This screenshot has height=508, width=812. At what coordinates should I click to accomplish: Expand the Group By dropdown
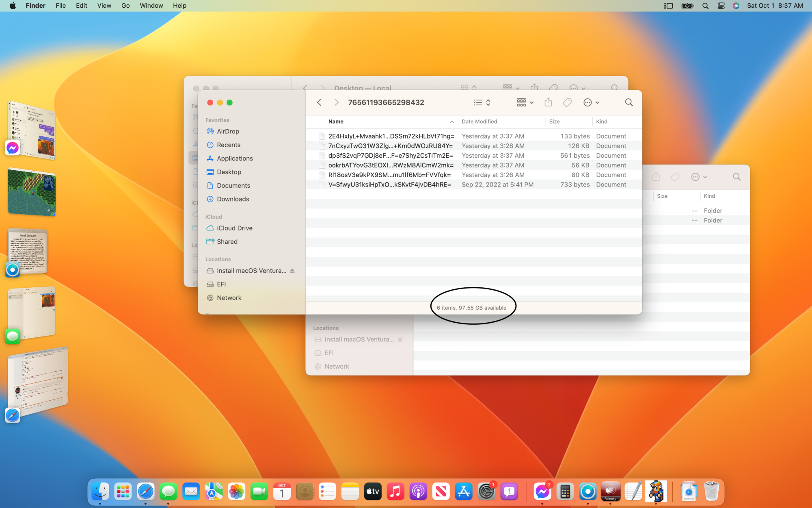point(525,102)
